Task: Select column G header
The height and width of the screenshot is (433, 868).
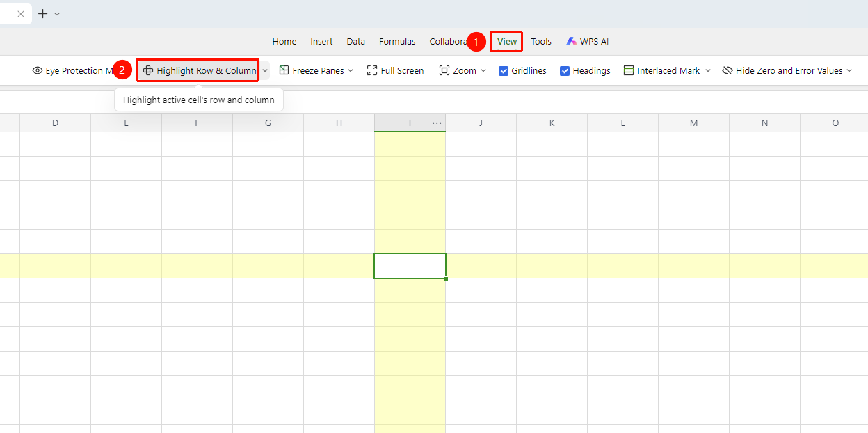Action: pos(268,123)
